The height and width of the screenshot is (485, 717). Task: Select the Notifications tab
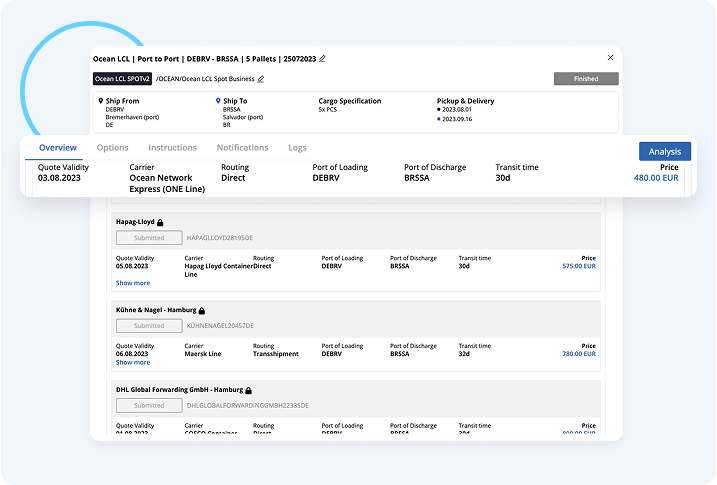point(242,148)
